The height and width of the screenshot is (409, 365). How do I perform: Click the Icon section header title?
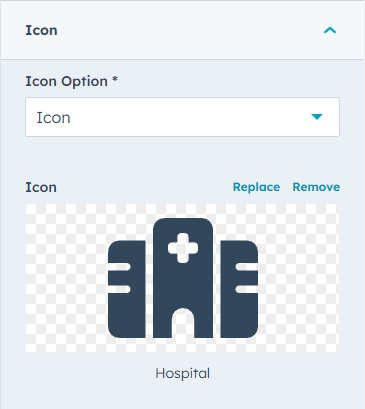coord(41,30)
